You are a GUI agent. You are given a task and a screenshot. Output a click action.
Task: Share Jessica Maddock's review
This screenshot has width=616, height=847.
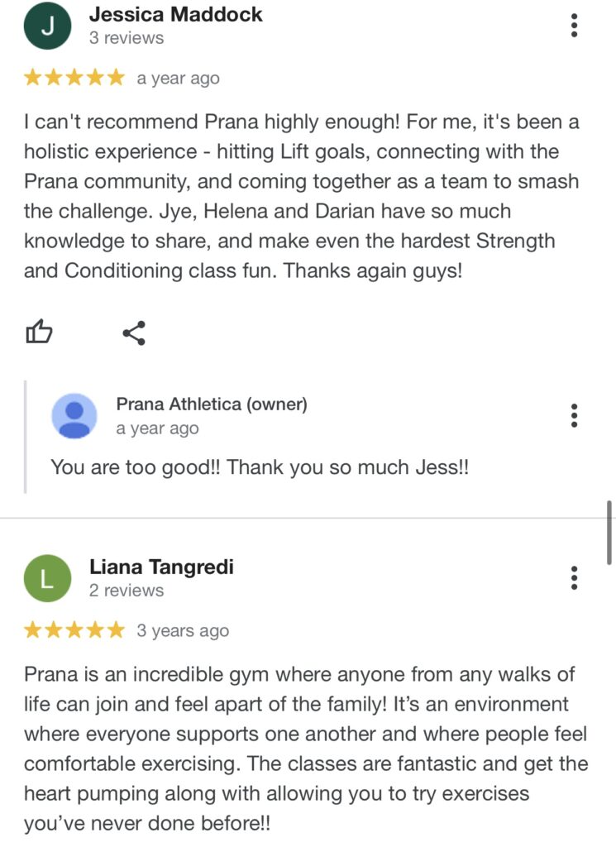tap(134, 333)
